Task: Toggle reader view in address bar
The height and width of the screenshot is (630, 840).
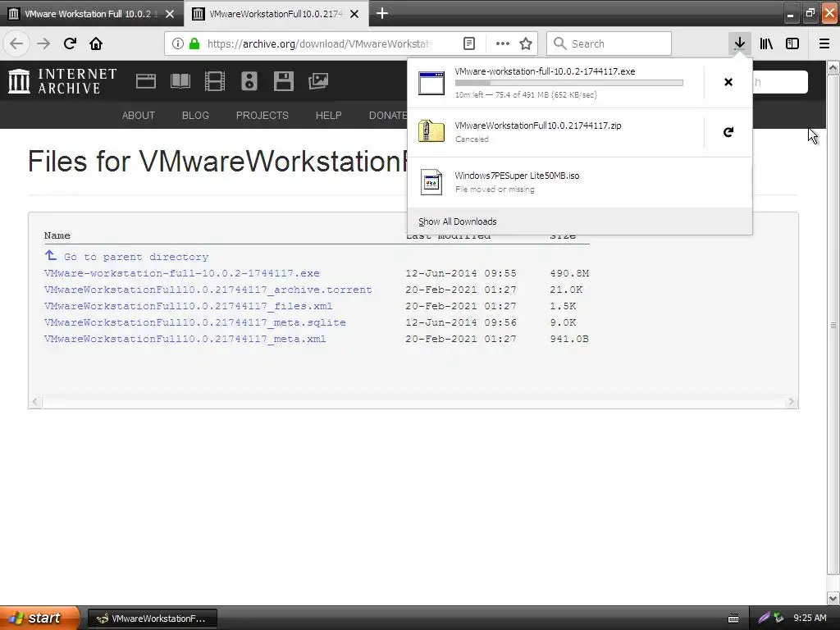Action: point(468,43)
